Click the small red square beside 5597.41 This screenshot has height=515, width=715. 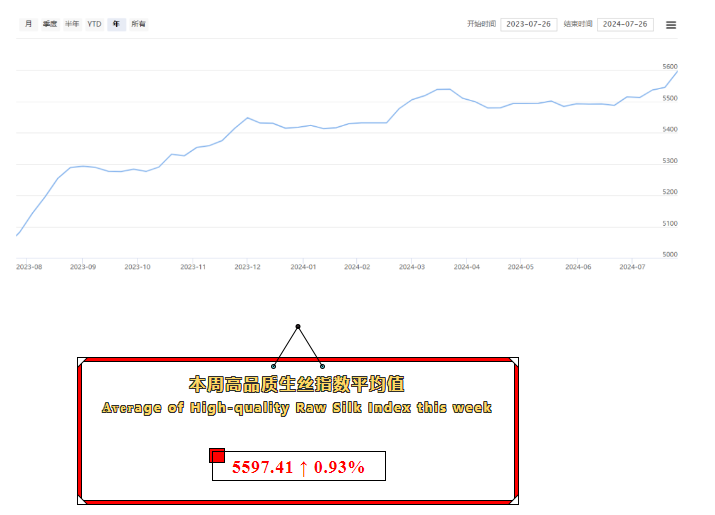(x=217, y=456)
